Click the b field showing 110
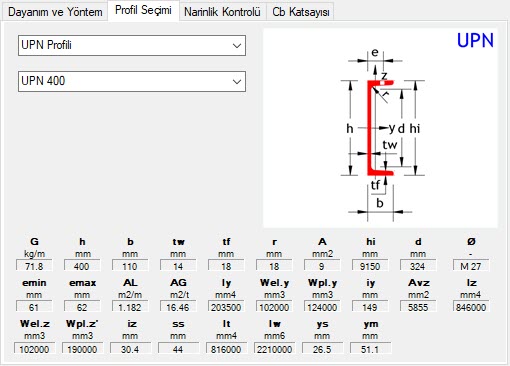The height and width of the screenshot is (366, 510). point(130,266)
